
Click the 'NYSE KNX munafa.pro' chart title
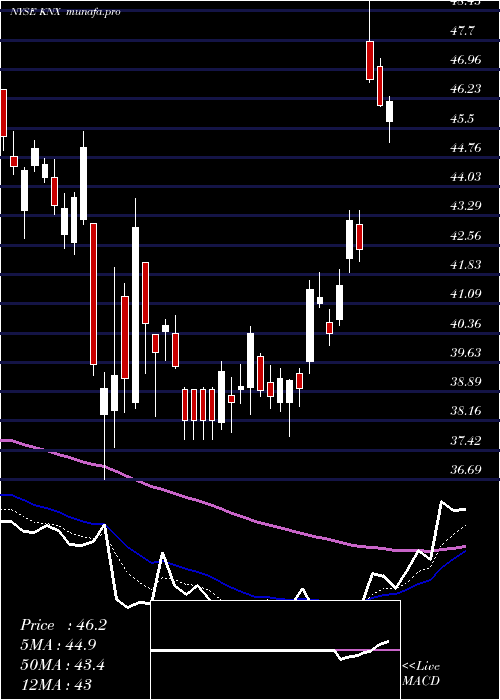pos(65,12)
